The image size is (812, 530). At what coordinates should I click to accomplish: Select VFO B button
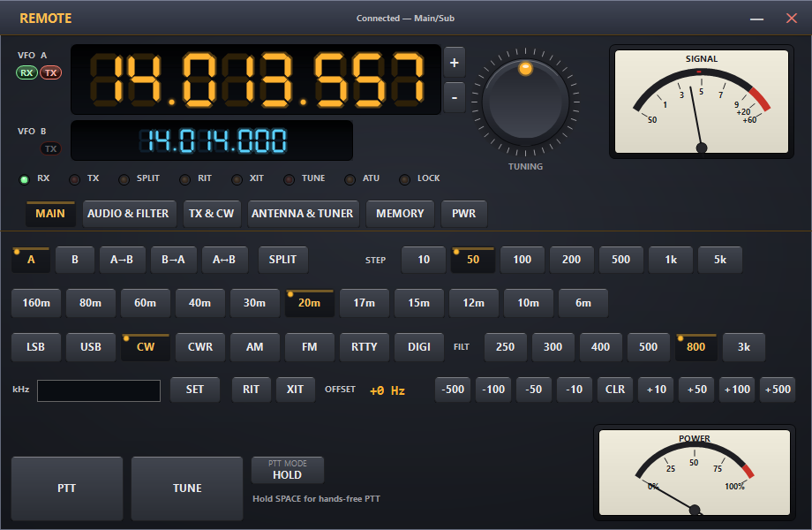tap(75, 260)
